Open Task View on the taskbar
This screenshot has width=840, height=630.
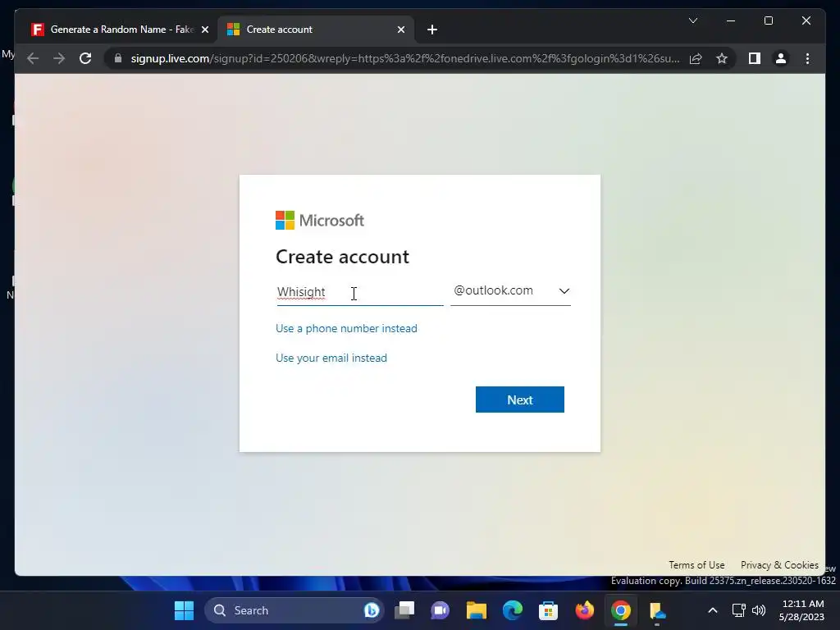(405, 610)
